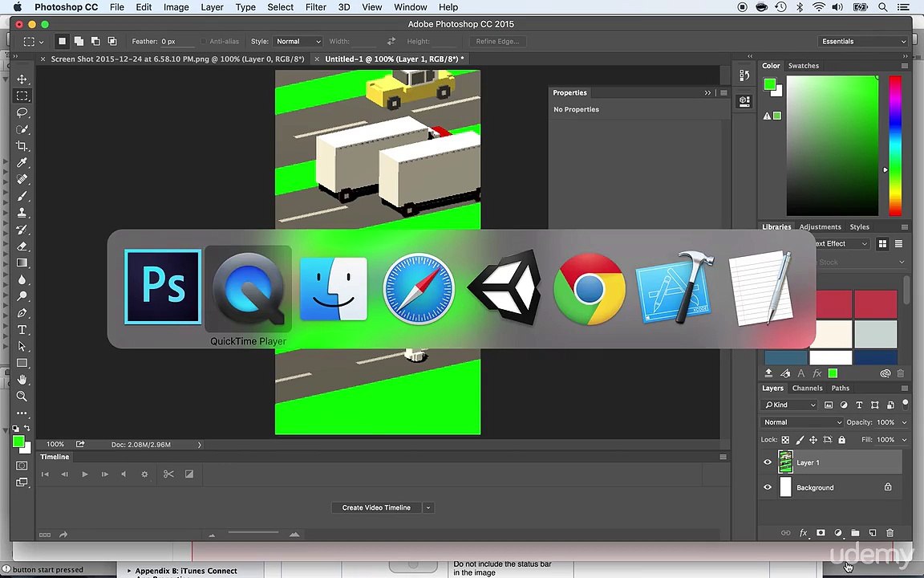The width and height of the screenshot is (924, 578).
Task: Choose Xcode in the app switcher
Action: click(x=675, y=288)
